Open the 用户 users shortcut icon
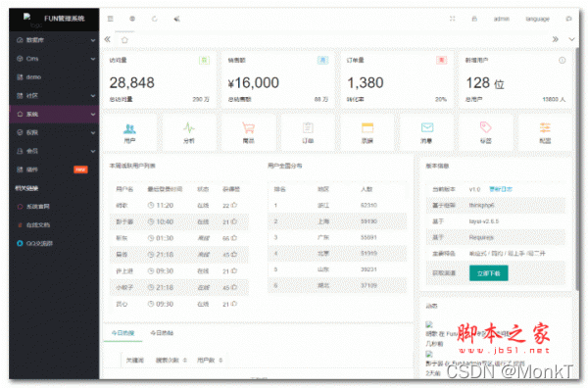This screenshot has height=388, width=588. (129, 128)
